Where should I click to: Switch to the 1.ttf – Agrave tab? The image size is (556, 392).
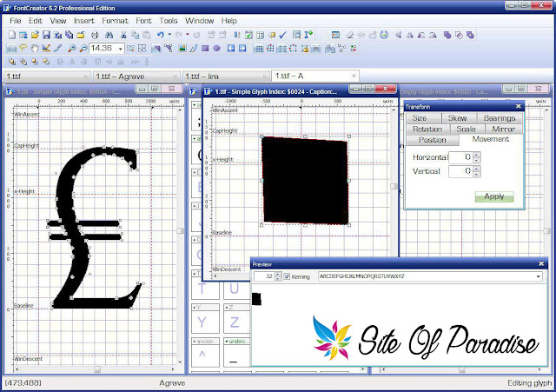coord(136,76)
